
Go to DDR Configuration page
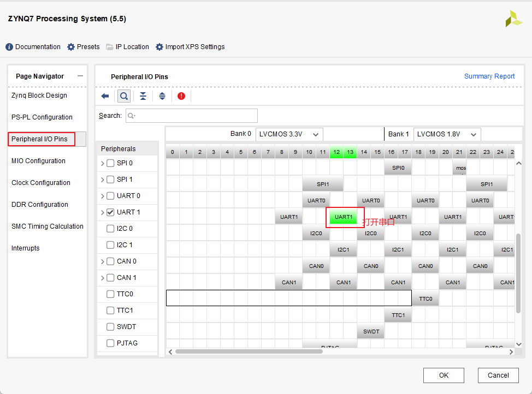40,205
